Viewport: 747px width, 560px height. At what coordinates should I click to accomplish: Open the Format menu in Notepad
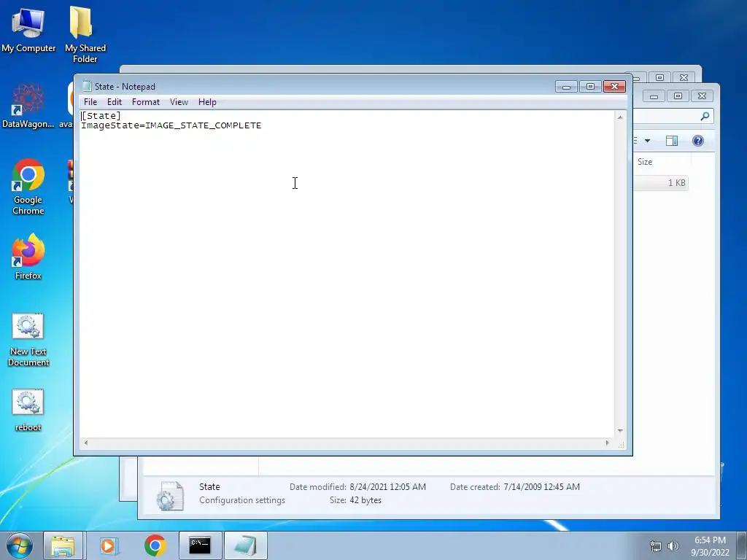click(146, 102)
